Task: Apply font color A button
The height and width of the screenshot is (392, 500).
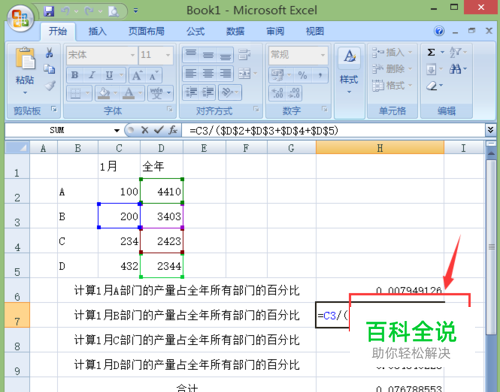Action: [129, 93]
